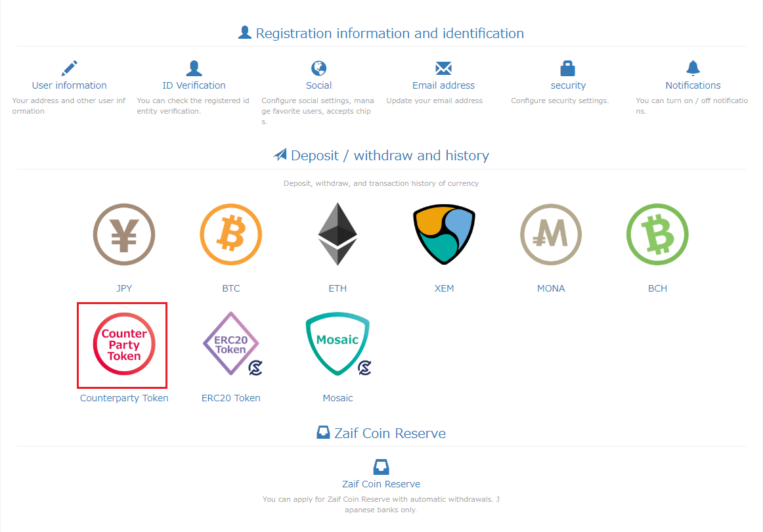This screenshot has height=532, width=763.
Task: Click the BTC text label
Action: tap(230, 288)
